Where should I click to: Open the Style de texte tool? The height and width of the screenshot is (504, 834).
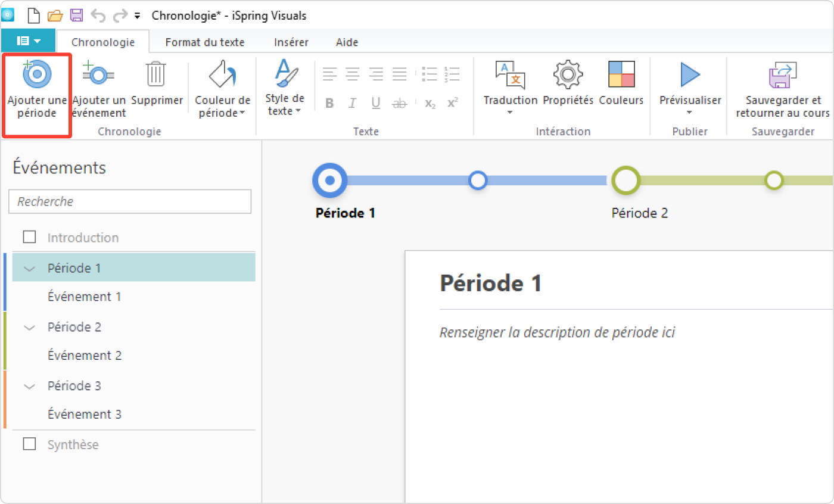[285, 74]
